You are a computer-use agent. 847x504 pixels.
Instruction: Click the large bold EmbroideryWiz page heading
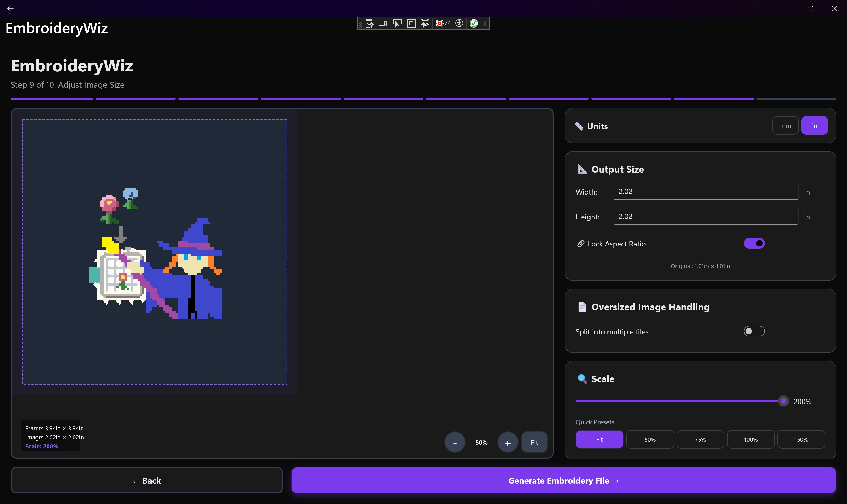(x=72, y=66)
